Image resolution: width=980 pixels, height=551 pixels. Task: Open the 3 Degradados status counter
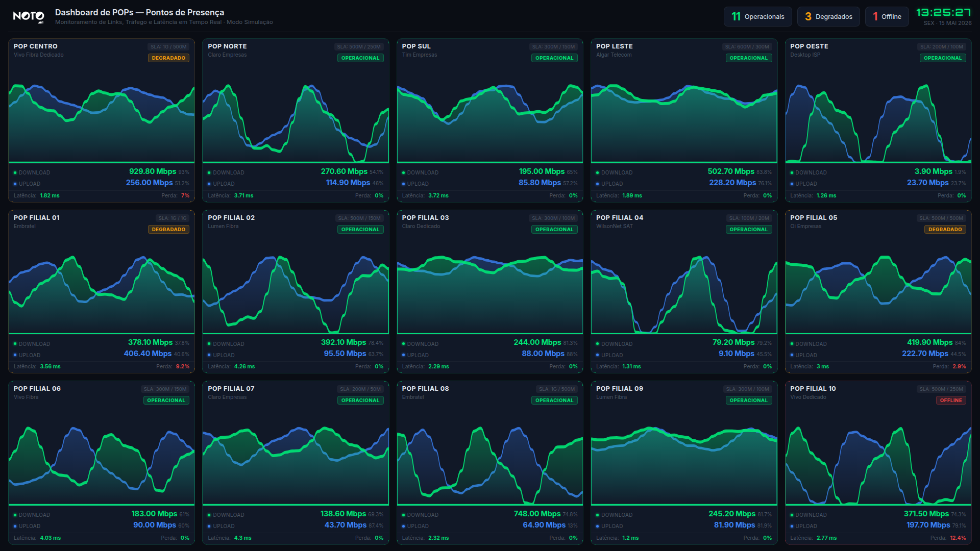click(x=828, y=16)
